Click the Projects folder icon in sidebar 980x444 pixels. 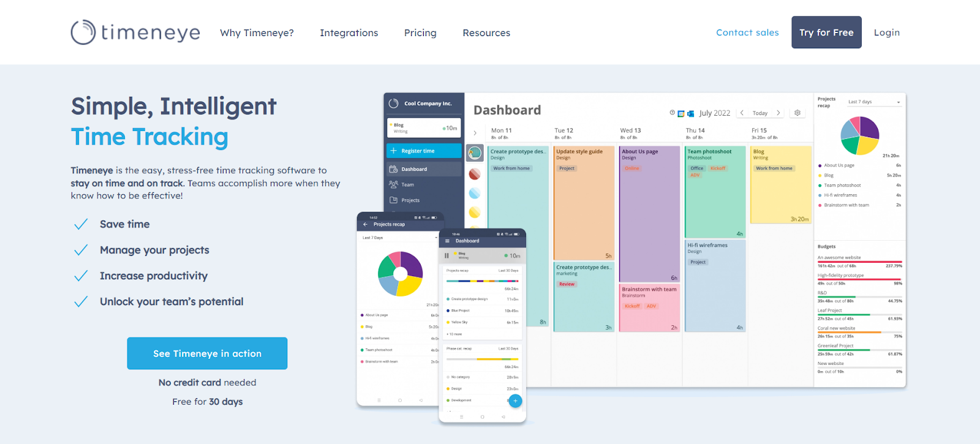click(393, 200)
